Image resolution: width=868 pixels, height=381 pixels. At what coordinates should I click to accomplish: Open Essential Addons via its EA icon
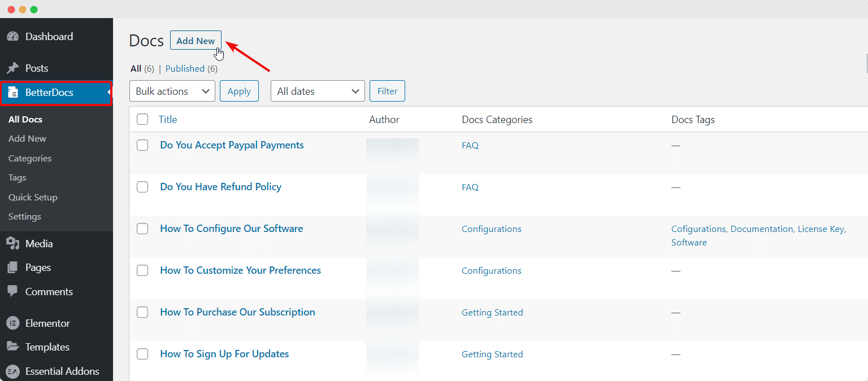13,371
